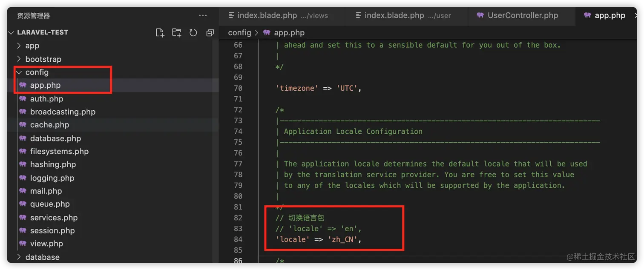
Task: Click the file icon on views index.blade.php tab
Action: point(231,15)
